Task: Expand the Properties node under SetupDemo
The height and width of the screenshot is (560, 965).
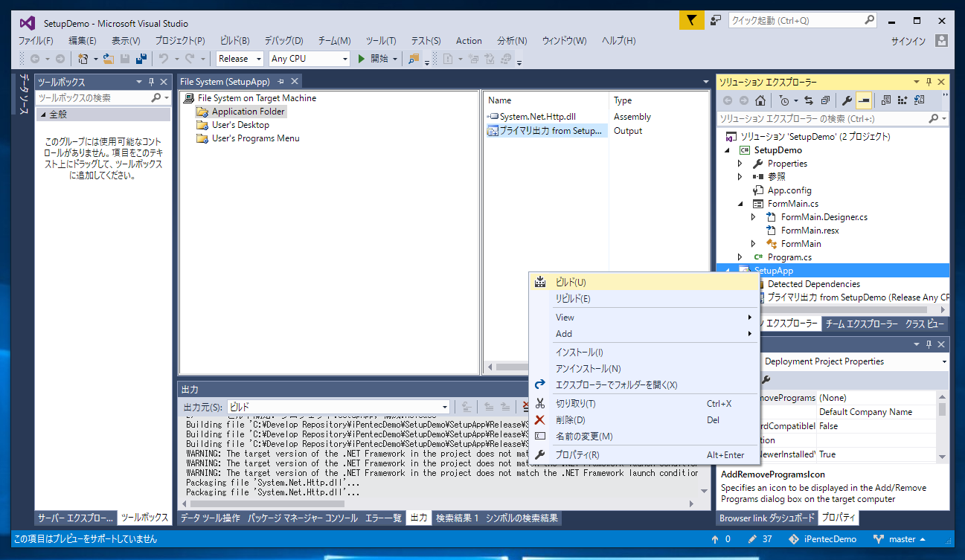Action: point(740,164)
